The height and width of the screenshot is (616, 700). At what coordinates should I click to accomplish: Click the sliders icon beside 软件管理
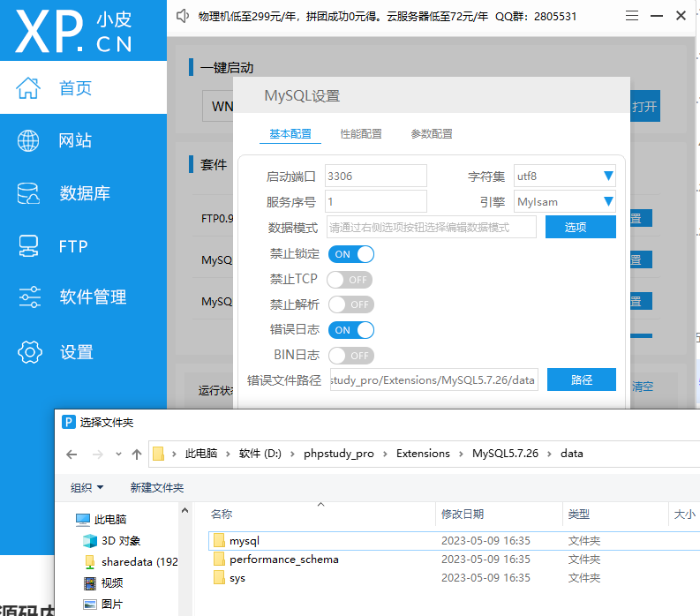click(x=29, y=297)
